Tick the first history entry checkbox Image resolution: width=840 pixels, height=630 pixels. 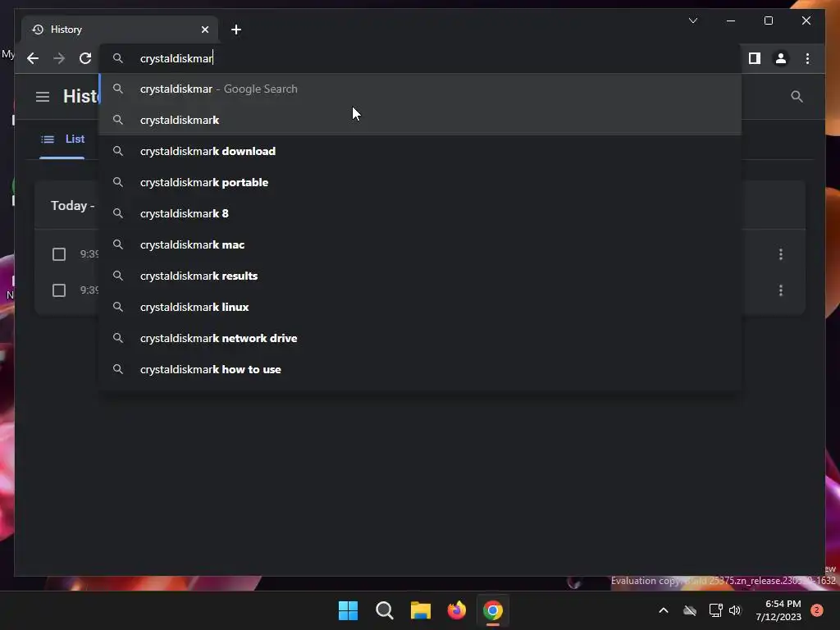59,254
